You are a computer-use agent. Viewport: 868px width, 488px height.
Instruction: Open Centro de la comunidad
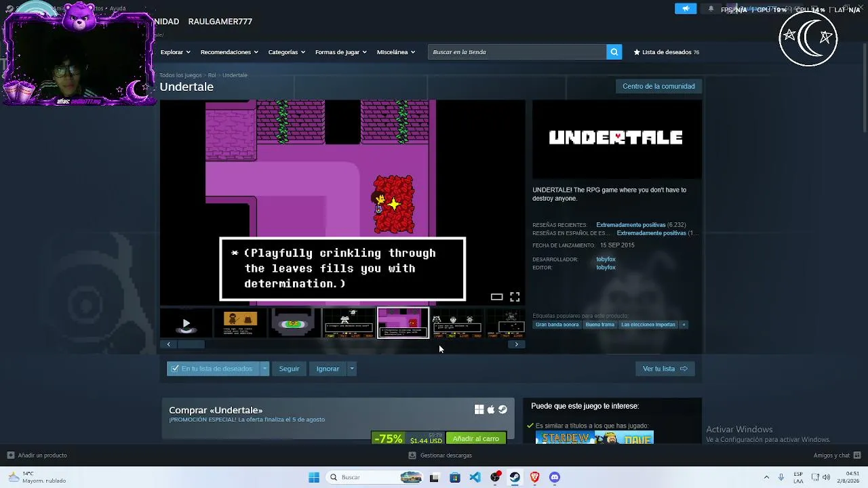click(x=658, y=86)
